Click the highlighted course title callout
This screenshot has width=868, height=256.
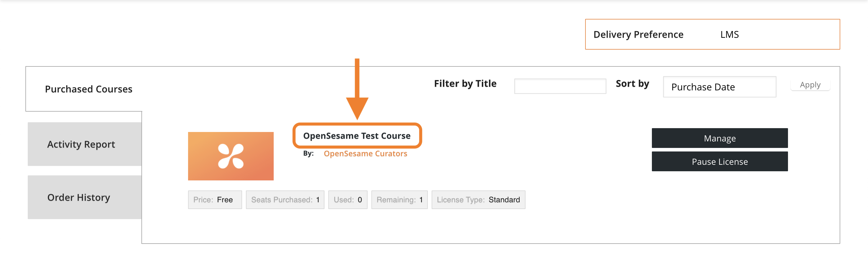pyautogui.click(x=357, y=136)
